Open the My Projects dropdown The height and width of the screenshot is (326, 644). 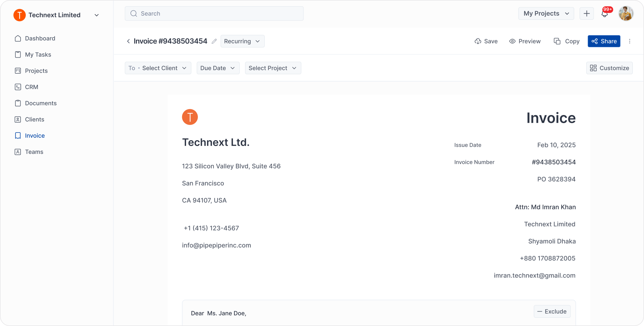pyautogui.click(x=546, y=14)
